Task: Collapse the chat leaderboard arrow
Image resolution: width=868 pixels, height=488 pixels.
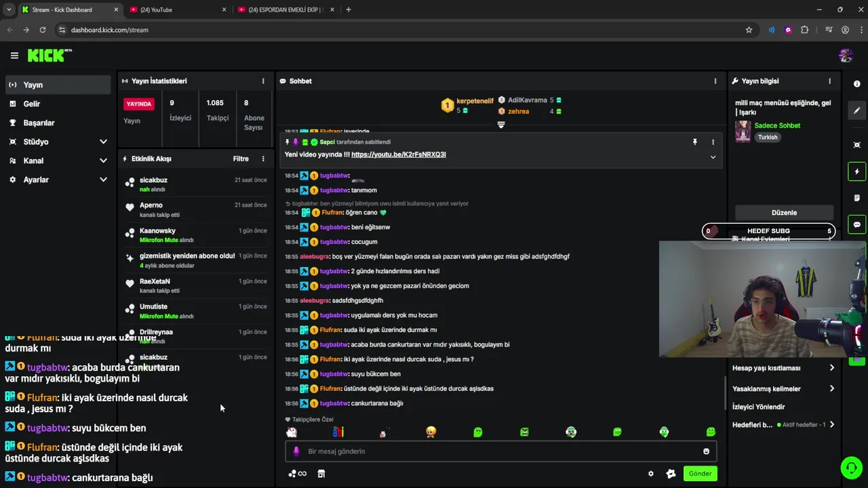Action: 501,125
